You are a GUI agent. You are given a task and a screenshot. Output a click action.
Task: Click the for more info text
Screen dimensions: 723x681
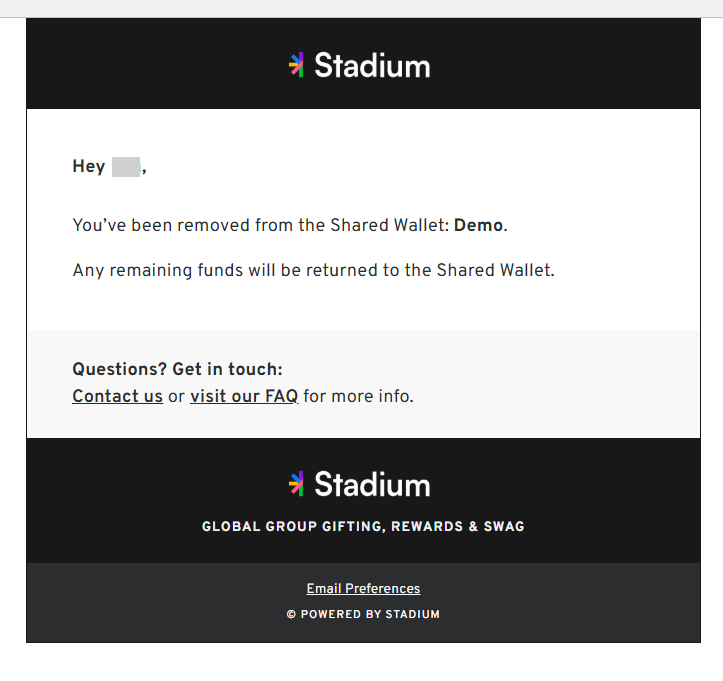click(x=359, y=396)
